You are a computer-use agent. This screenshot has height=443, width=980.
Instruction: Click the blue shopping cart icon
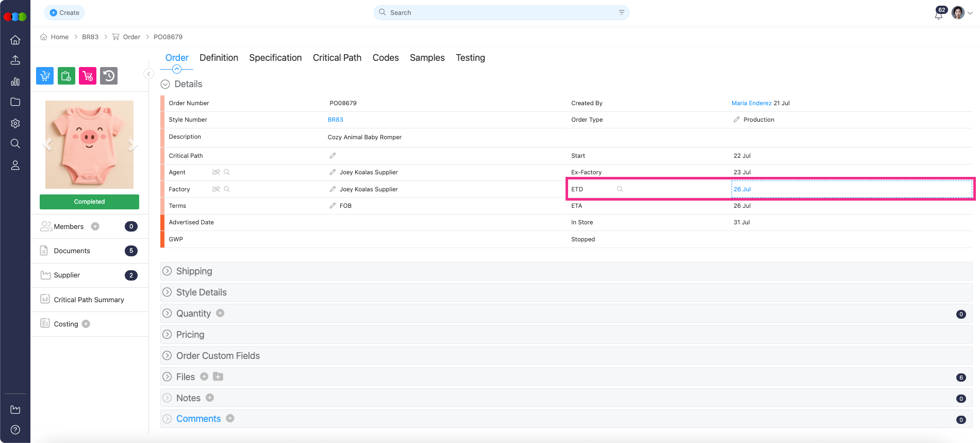click(x=45, y=76)
